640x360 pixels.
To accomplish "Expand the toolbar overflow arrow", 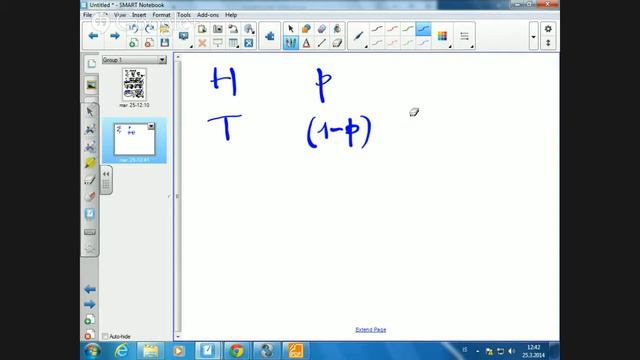I will click(533, 36).
